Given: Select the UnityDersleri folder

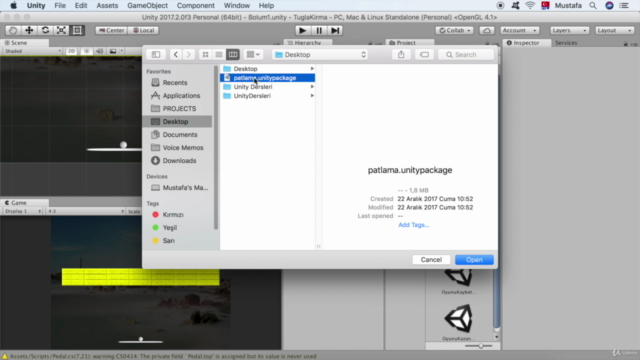Looking at the screenshot, I should (267, 96).
